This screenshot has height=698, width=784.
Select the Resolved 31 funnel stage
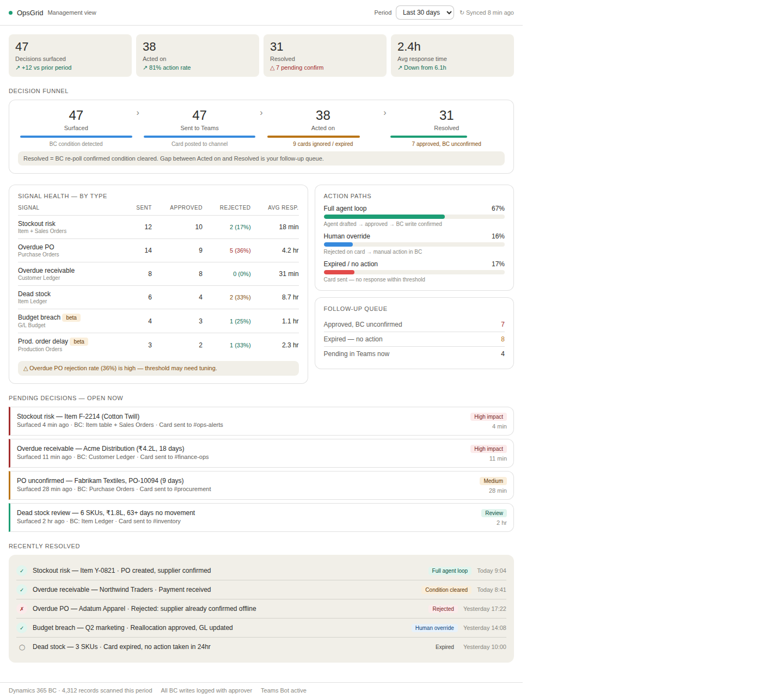coord(446,127)
